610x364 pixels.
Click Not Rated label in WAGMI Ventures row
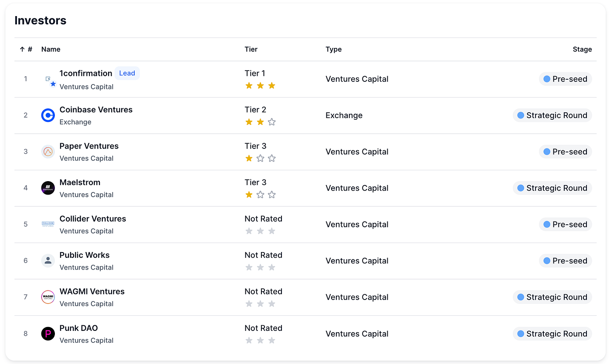click(x=264, y=291)
